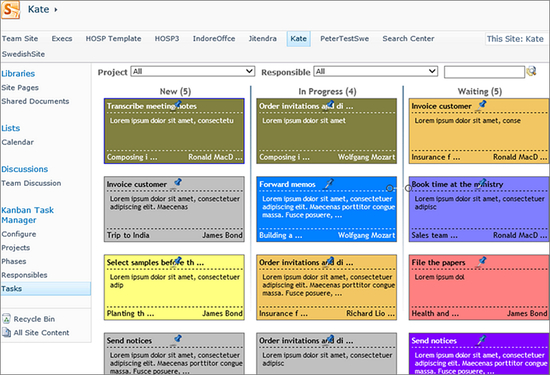550x375 pixels.
Task: Click the search text field beside Responsible filter
Action: click(x=484, y=72)
